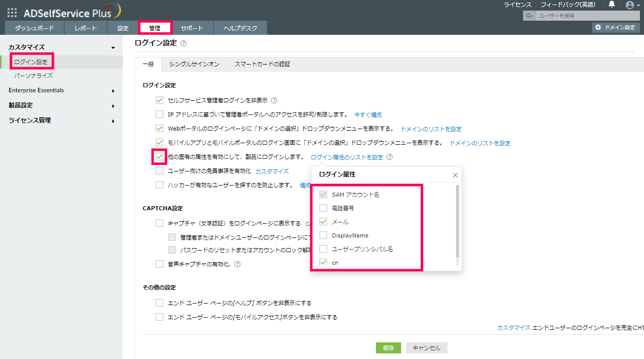644x359 pixels.
Task: Toggle セルフサービス管理者ログインを非表示 checkbox
Action: [x=159, y=100]
